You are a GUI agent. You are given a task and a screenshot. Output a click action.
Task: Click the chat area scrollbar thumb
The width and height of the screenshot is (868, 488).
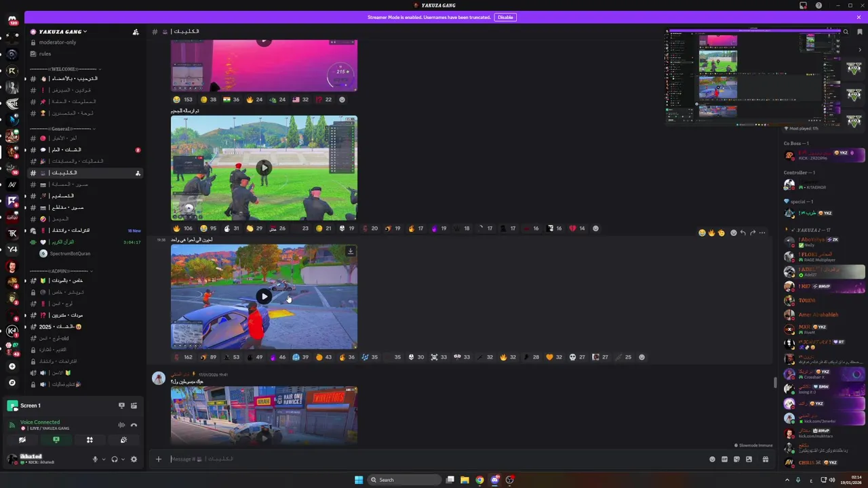point(776,382)
